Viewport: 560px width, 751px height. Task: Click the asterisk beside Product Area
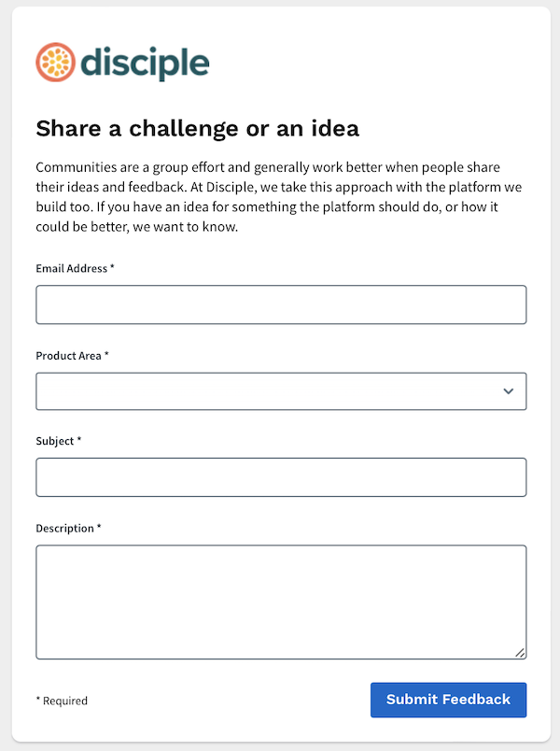pos(106,353)
